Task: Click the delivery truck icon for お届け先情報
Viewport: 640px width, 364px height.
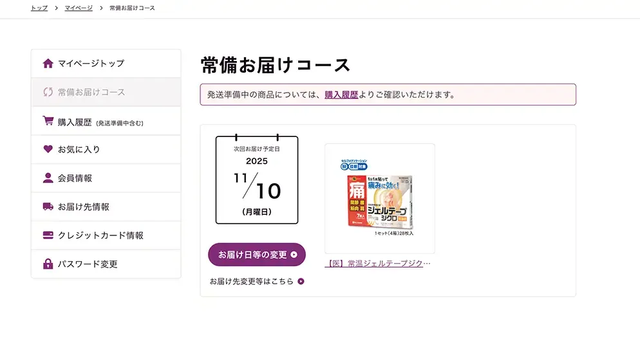Action: point(48,206)
